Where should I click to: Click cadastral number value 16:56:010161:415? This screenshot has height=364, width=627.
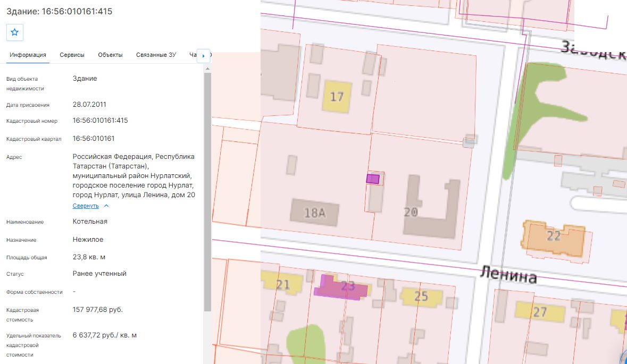point(101,120)
